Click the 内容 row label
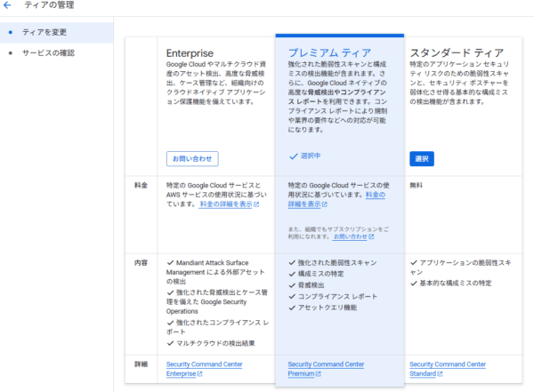 click(141, 263)
